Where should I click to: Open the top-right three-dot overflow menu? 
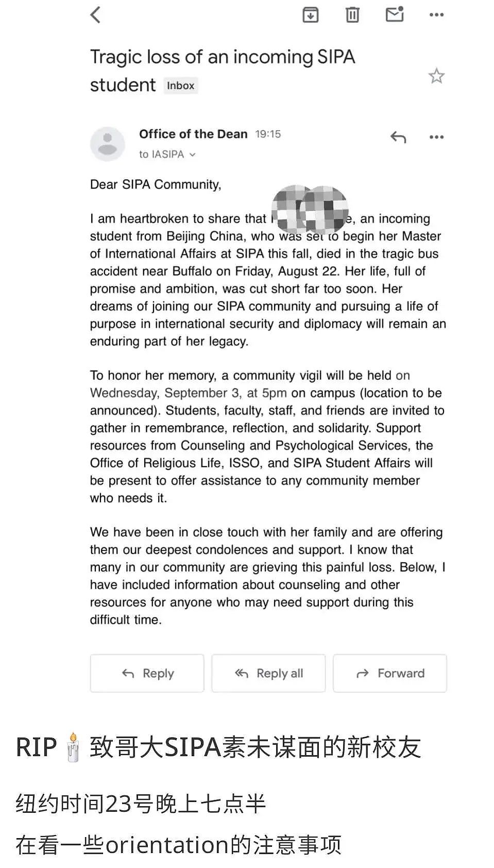[x=436, y=15]
